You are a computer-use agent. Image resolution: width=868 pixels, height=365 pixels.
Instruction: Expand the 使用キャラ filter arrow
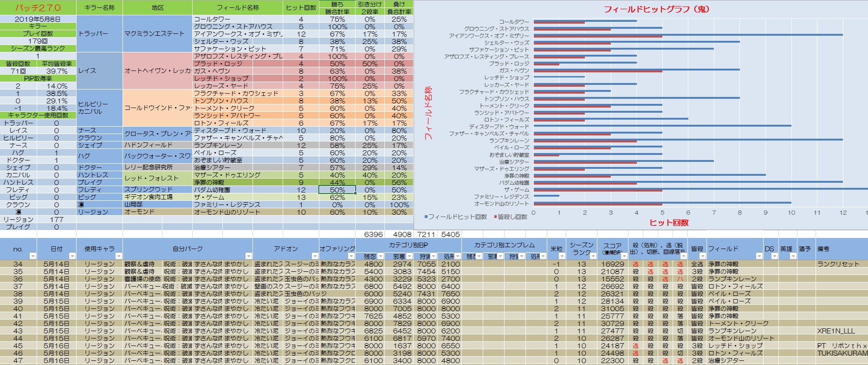(118, 256)
